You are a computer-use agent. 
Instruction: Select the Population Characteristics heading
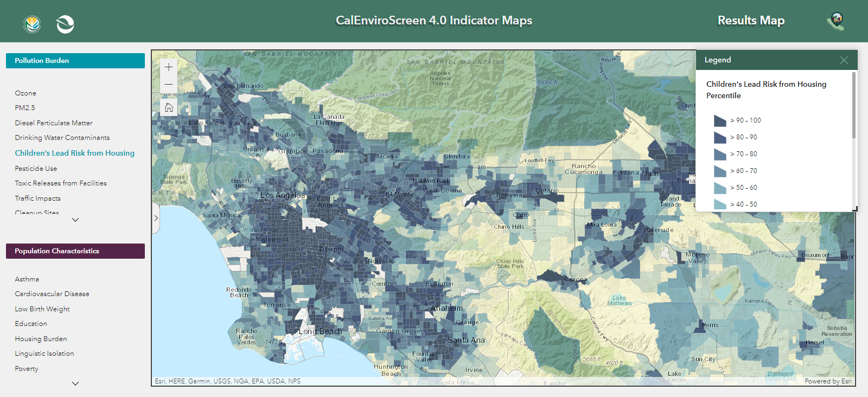pyautogui.click(x=75, y=251)
